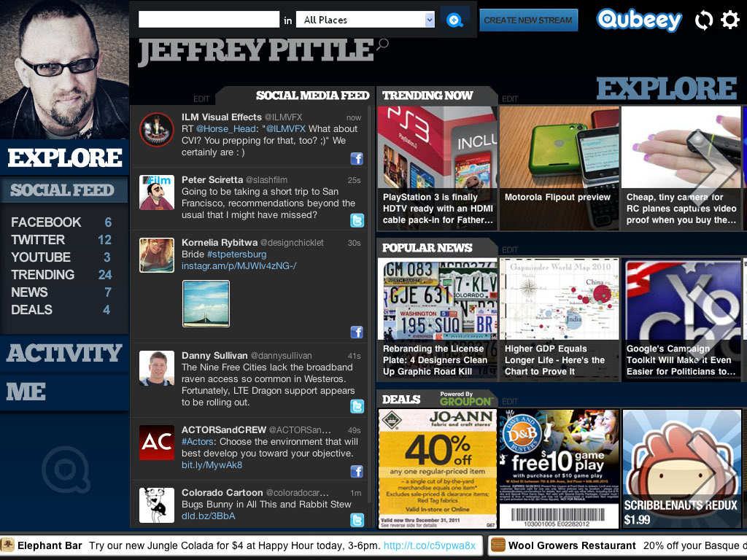The image size is (747, 560).
Task: Select the TRENDING feed filter
Action: (61, 275)
